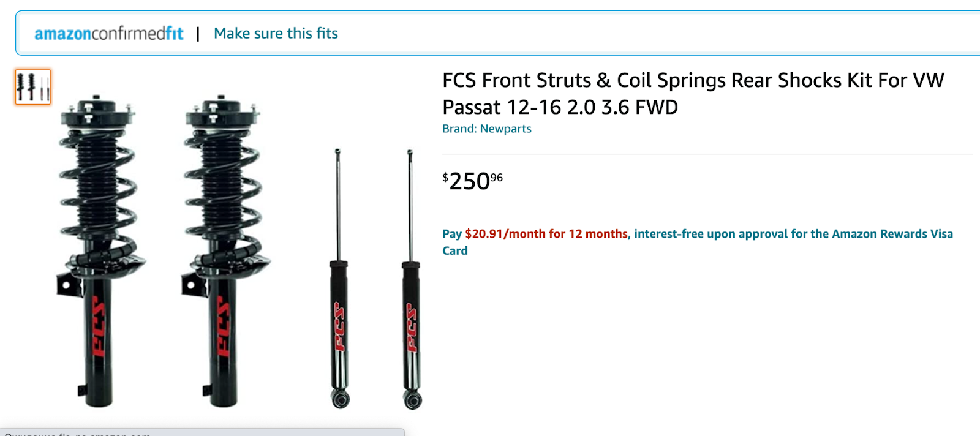Open the 'Make sure this fits' link
980x436 pixels.
coord(276,33)
